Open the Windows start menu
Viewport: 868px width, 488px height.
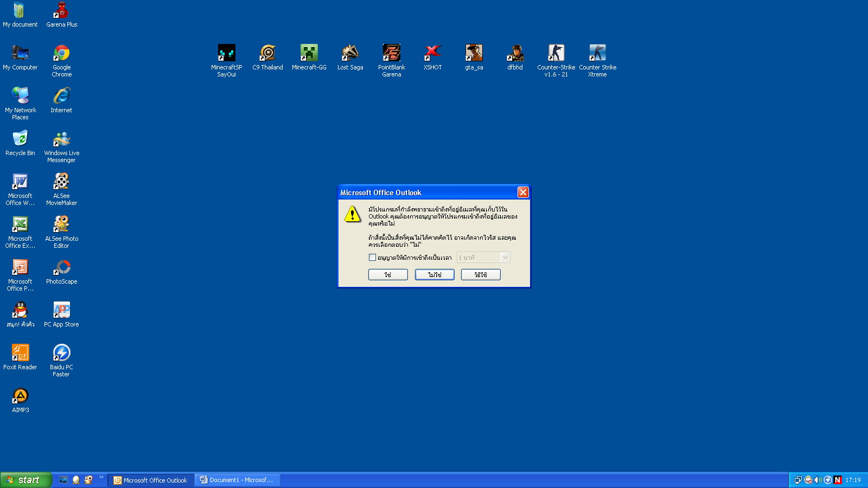coord(25,480)
